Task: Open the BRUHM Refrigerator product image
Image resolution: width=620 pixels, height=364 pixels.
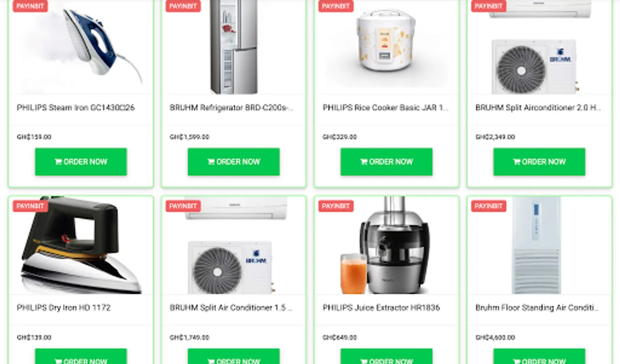Action: [x=234, y=47]
